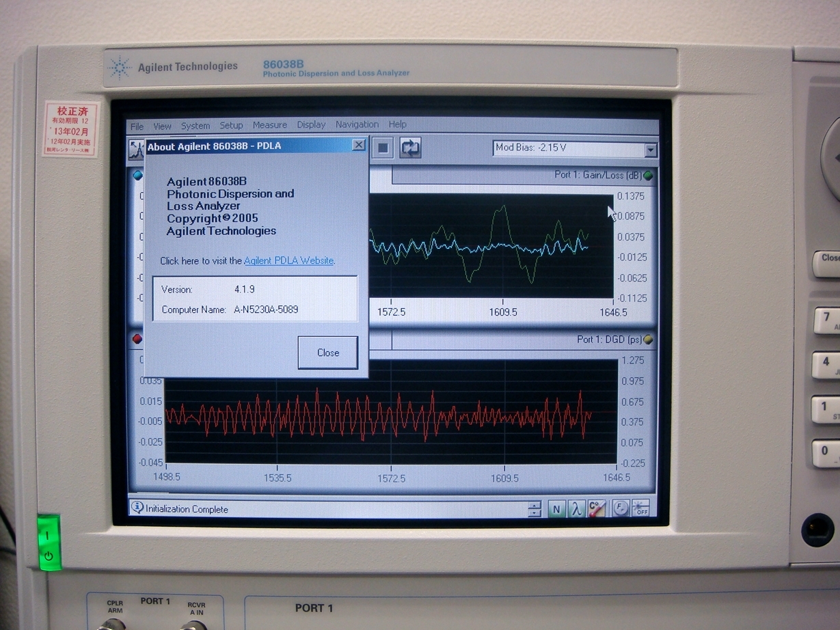This screenshot has width=840, height=630.
Task: Click the N indicator in status bar
Action: pos(556,508)
